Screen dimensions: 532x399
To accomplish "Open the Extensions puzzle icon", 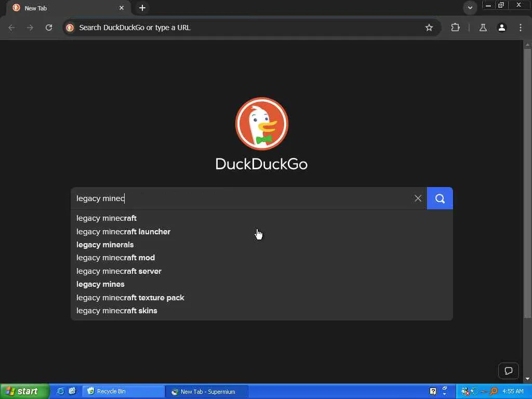I will pos(455,28).
